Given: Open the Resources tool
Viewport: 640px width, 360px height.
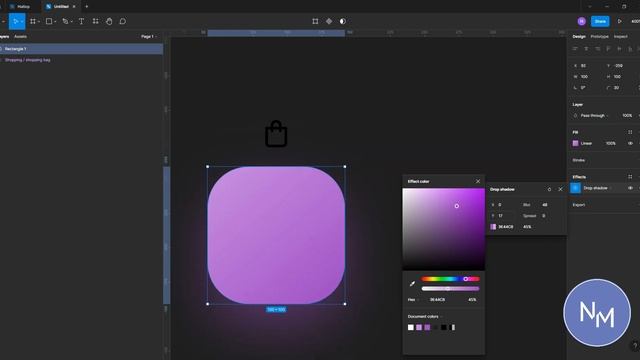Looking at the screenshot, I should point(96,21).
